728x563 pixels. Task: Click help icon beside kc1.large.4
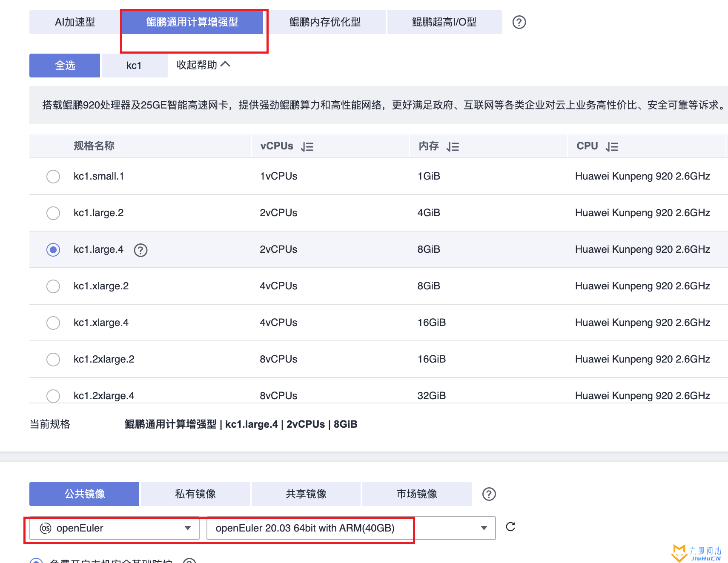(140, 250)
